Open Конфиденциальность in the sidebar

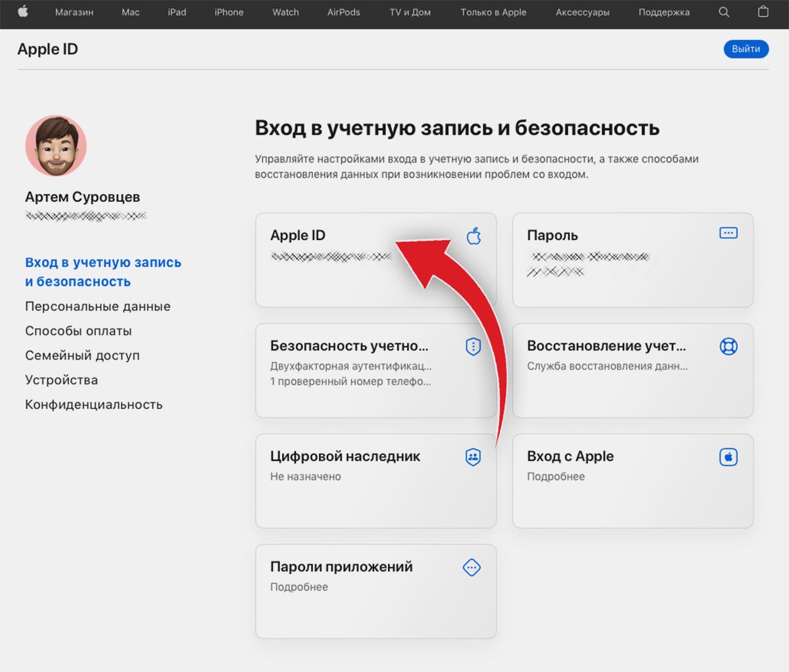[93, 405]
